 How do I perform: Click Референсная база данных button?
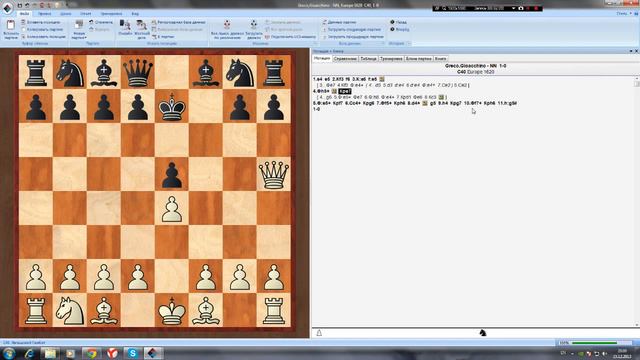[x=178, y=22]
